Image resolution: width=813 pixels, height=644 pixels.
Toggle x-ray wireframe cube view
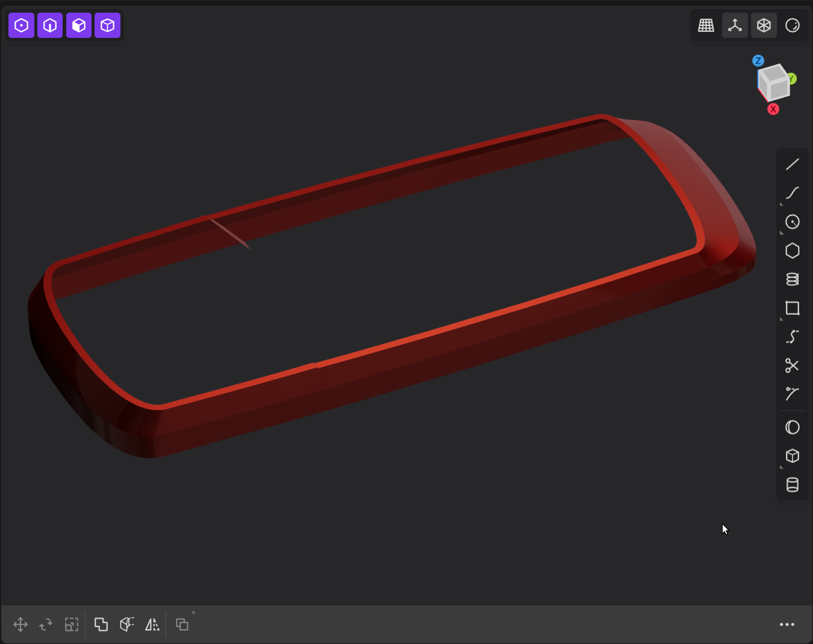coord(764,25)
